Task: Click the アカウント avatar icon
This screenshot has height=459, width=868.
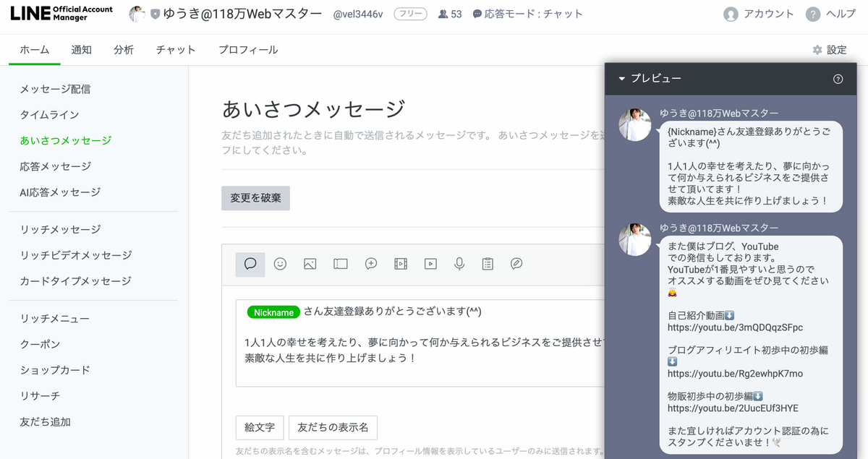Action: click(731, 14)
